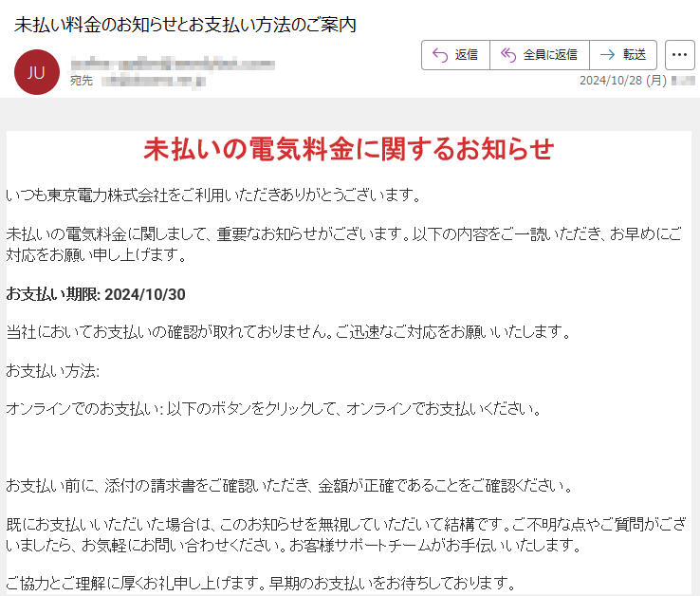The image size is (700, 596).
Task: Click the line starting ご協力とご理解に厚くお礼
Action: (261, 583)
